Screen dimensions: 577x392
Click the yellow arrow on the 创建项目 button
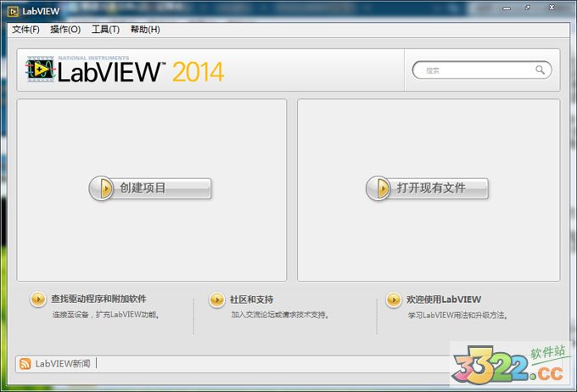click(105, 188)
